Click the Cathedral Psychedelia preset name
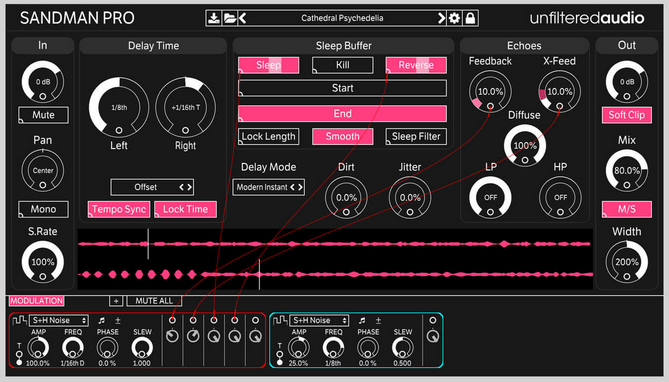 [342, 18]
